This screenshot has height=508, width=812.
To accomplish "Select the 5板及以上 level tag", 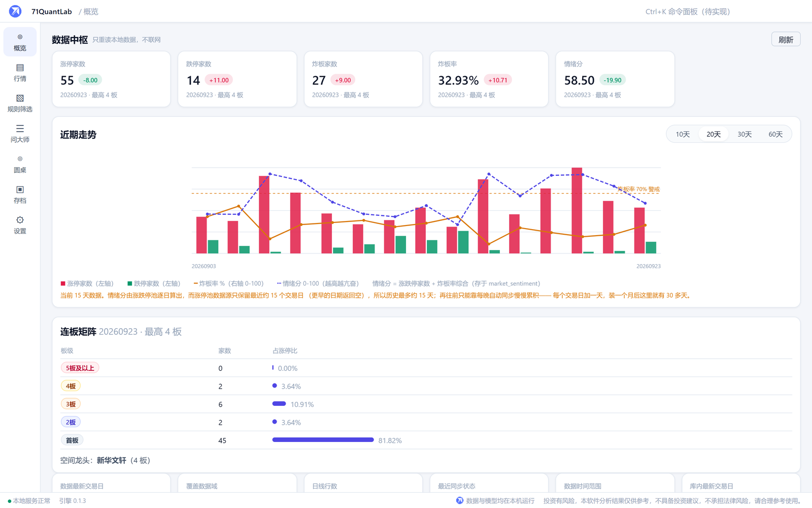I will pyautogui.click(x=80, y=368).
